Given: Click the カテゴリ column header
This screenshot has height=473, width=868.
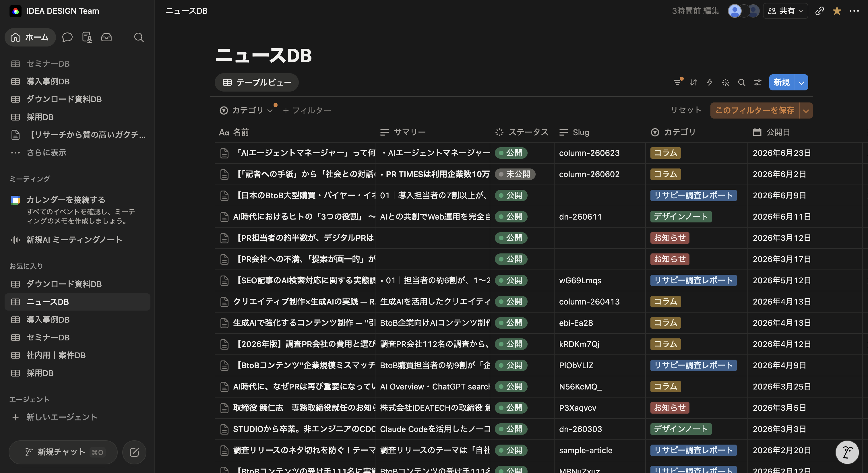Looking at the screenshot, I should coord(673,132).
